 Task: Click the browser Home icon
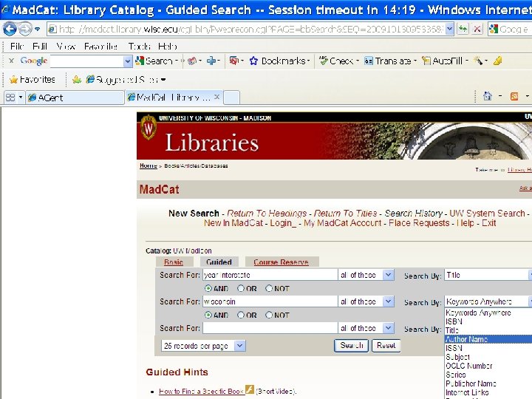487,97
